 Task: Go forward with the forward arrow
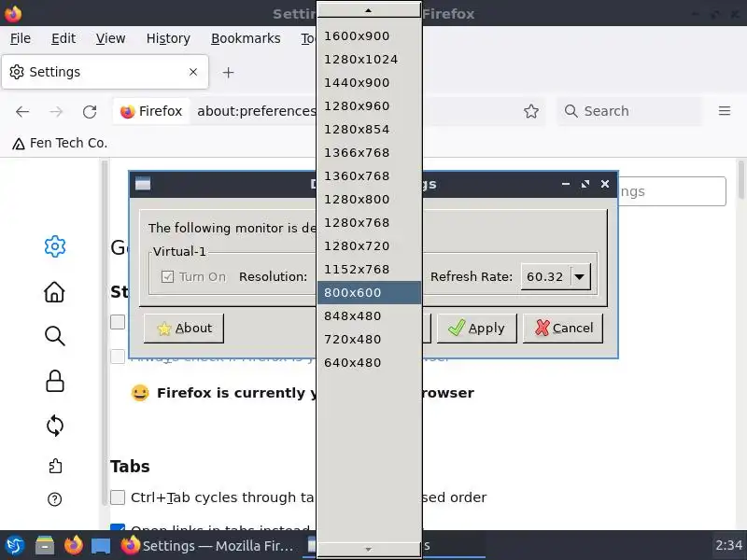pos(56,111)
